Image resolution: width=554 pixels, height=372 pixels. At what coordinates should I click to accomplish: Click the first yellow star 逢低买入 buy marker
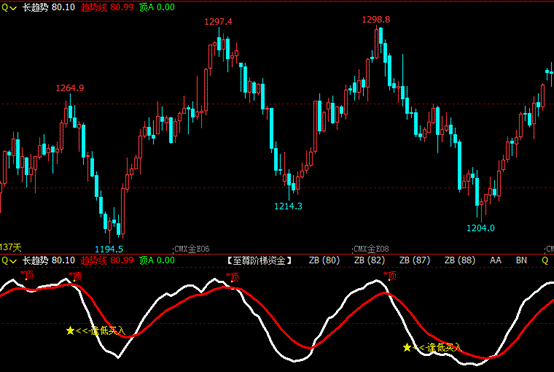pyautogui.click(x=96, y=331)
